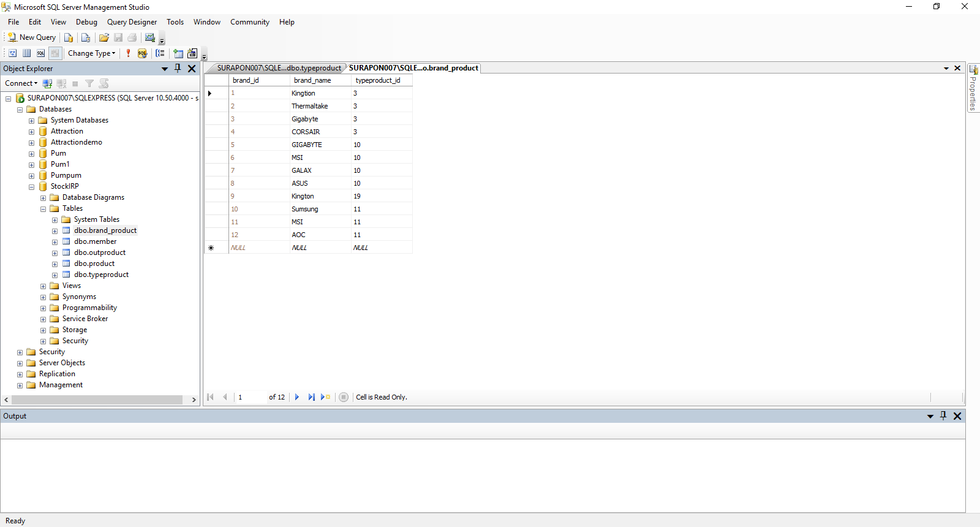980x527 pixels.
Task: Collapse the SURAPON007\SQLEXPRESS server node
Action: (x=8, y=98)
